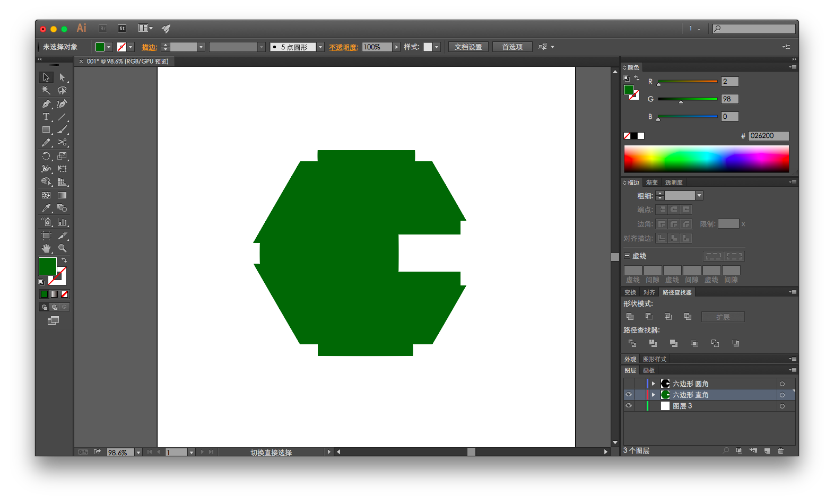The width and height of the screenshot is (834, 504).
Task: Expand the 六边形 圆角 layer
Action: [654, 384]
